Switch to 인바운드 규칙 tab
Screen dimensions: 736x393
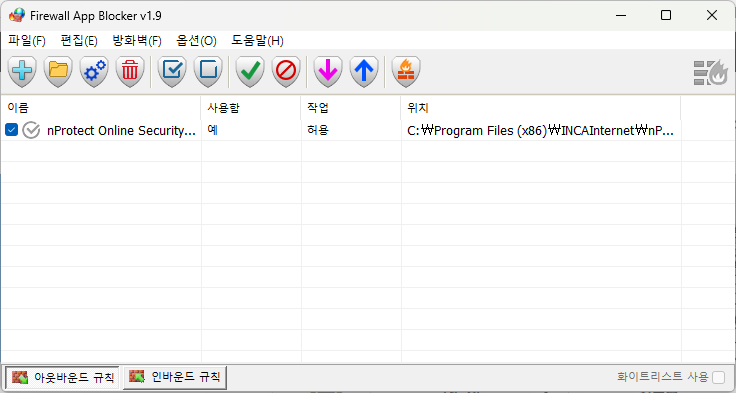(x=175, y=377)
